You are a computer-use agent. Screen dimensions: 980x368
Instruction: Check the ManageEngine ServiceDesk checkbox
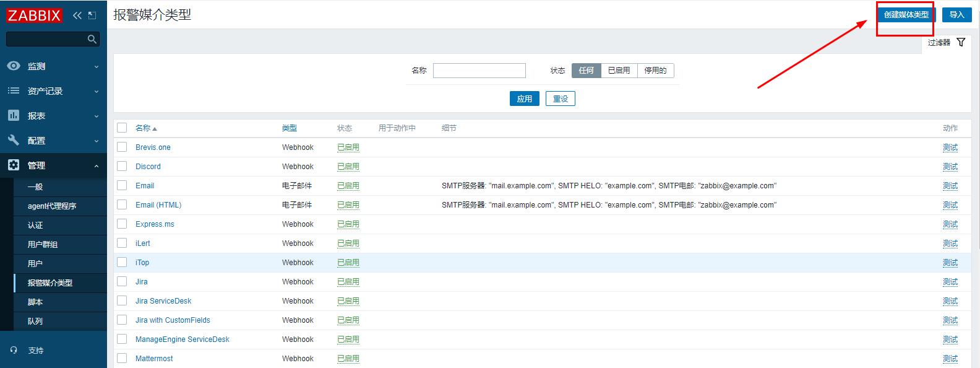122,339
